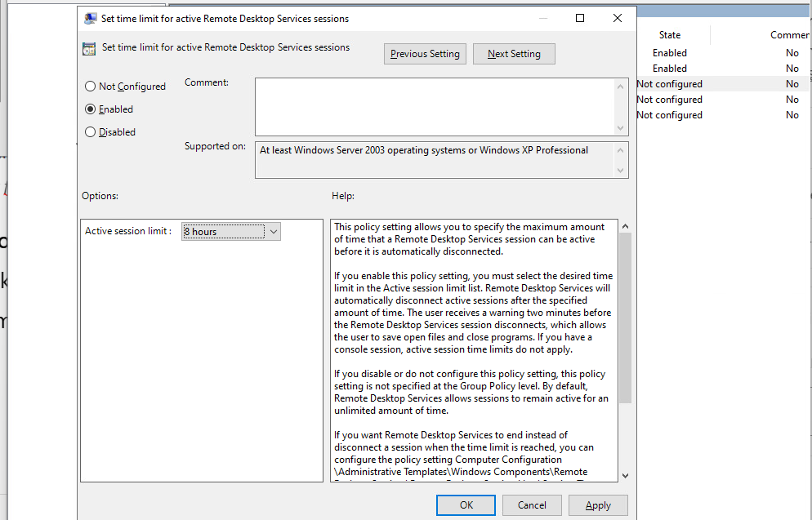Apply the session limit changes
812x520 pixels.
point(598,505)
